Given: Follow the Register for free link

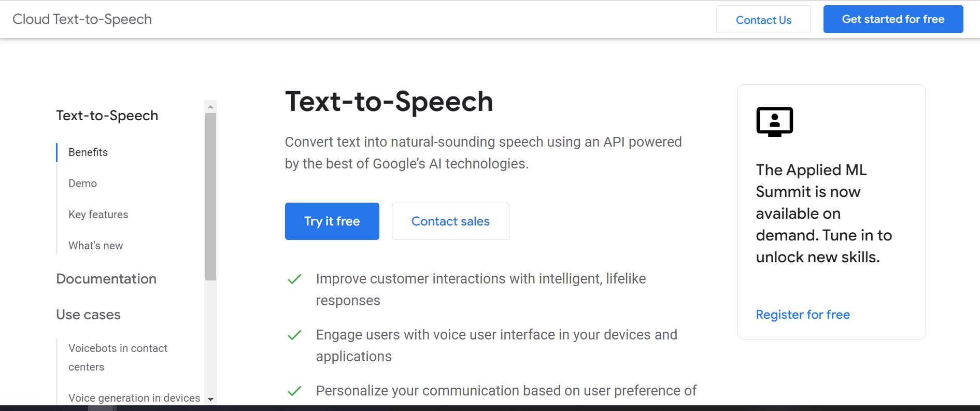Looking at the screenshot, I should pyautogui.click(x=803, y=315).
